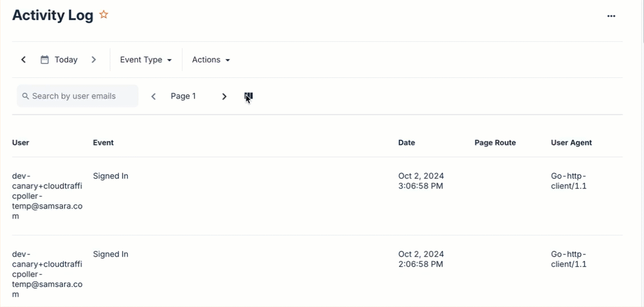
Task: Open the three-dot more options menu
Action: click(611, 16)
